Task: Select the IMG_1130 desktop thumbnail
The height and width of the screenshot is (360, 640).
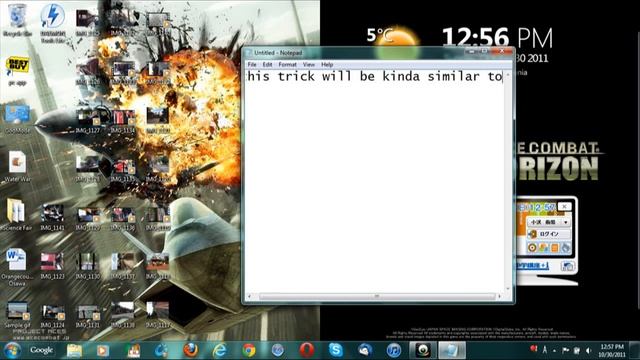Action: (87, 266)
